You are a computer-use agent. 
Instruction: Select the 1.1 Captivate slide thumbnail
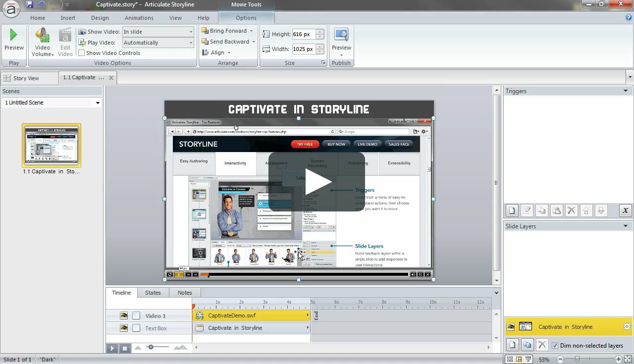52,145
